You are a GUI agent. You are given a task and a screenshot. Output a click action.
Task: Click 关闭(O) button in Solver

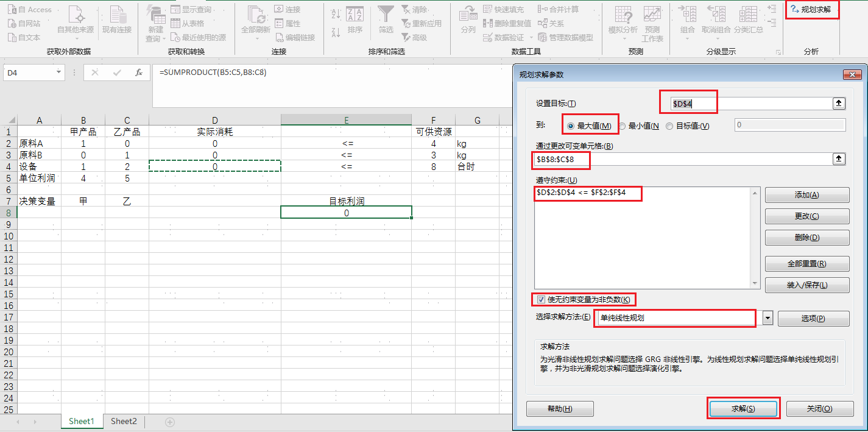coord(820,409)
